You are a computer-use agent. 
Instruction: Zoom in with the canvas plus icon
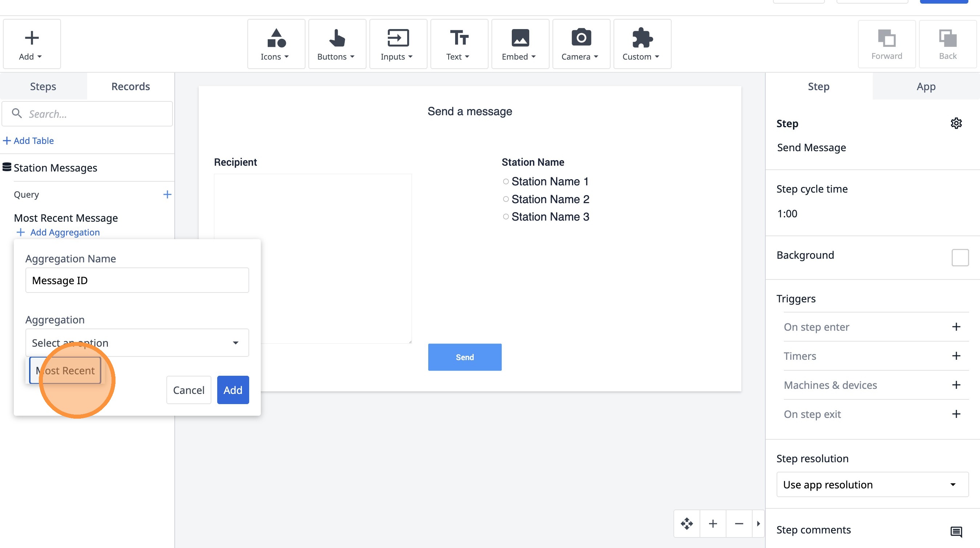713,524
